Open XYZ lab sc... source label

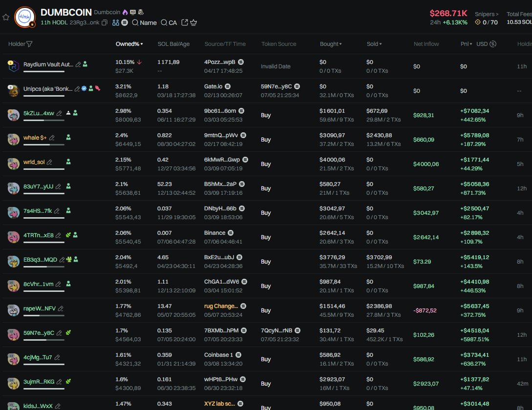[x=219, y=404]
